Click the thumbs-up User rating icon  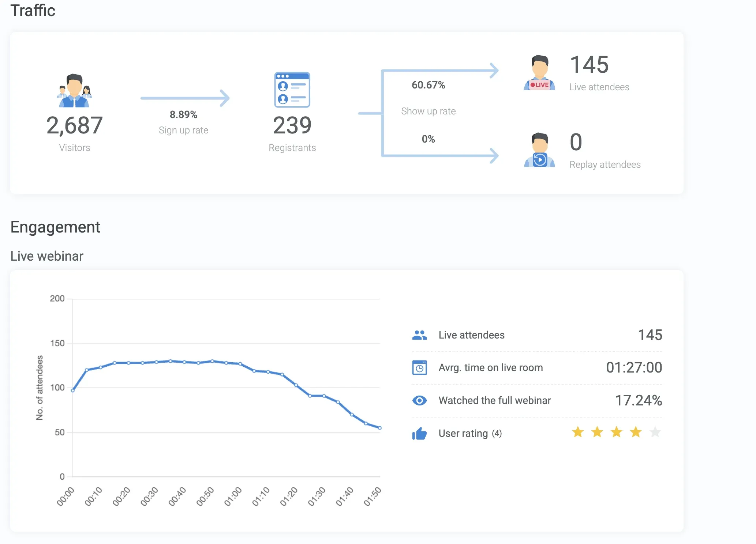(419, 434)
